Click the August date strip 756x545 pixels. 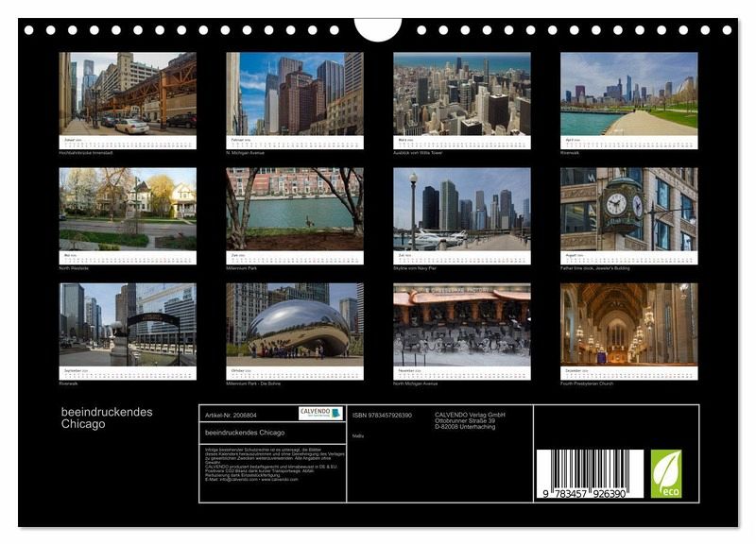628,257
